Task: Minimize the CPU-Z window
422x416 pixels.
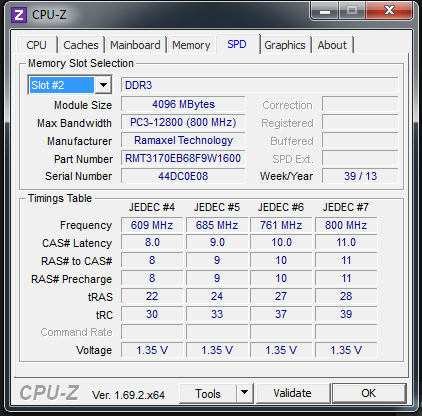Action: click(x=325, y=11)
